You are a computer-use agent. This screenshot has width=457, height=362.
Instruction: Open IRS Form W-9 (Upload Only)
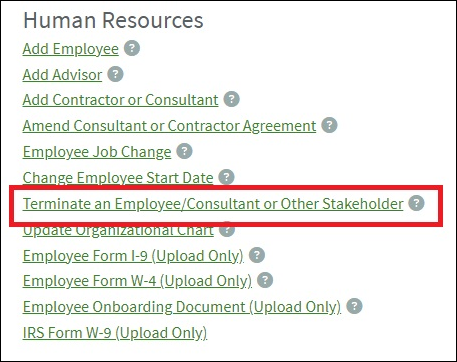[x=115, y=333]
